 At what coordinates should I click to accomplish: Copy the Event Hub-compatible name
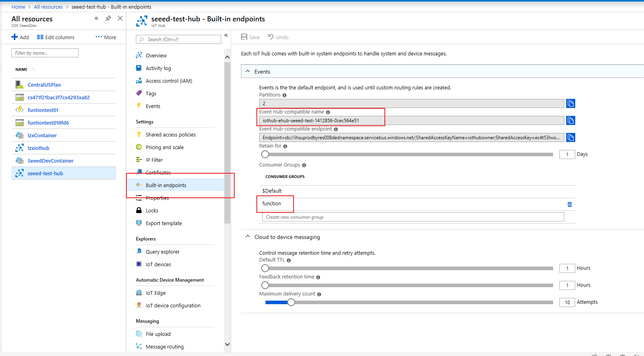[571, 120]
